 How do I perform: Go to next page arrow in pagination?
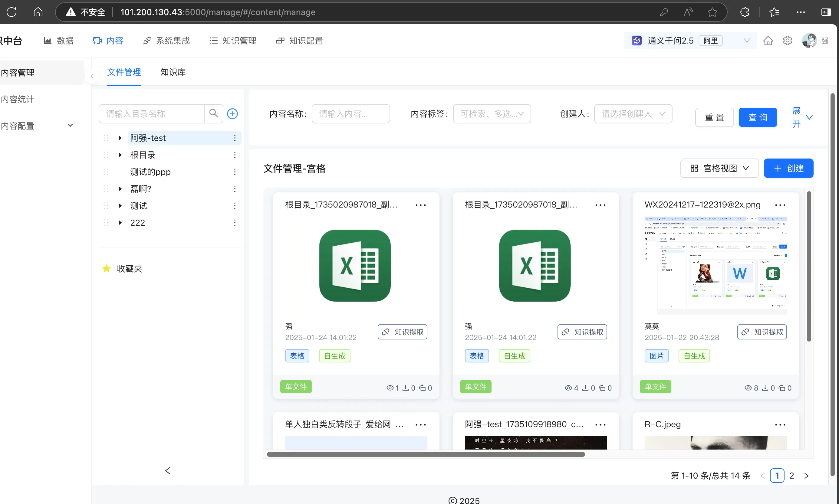tap(806, 476)
